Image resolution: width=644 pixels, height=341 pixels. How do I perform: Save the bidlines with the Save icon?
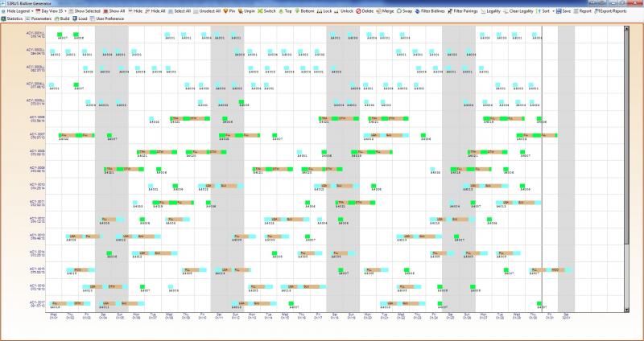[563, 11]
